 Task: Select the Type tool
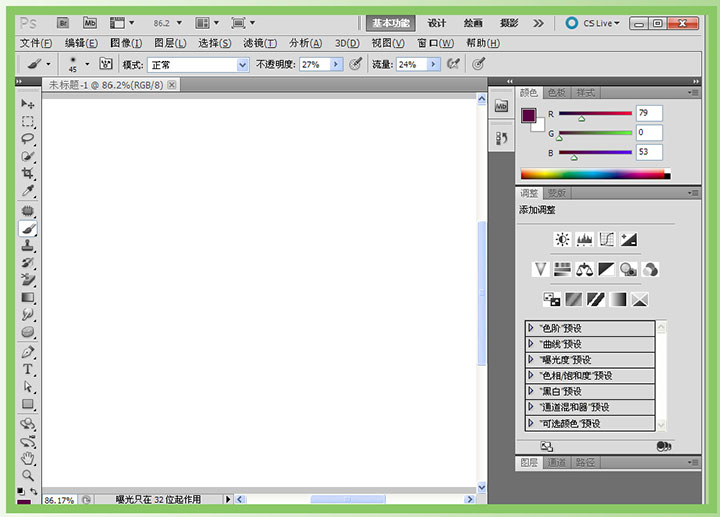point(28,369)
